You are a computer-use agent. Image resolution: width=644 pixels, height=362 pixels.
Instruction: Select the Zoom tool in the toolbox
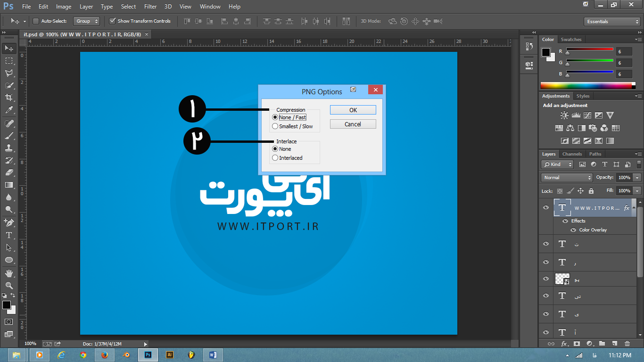point(9,285)
